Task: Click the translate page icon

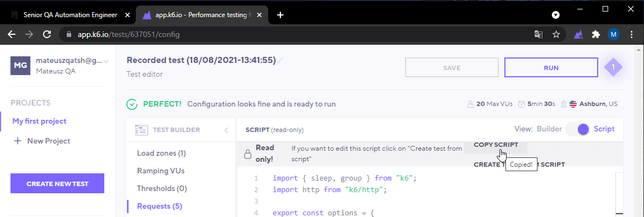Action: (539, 35)
